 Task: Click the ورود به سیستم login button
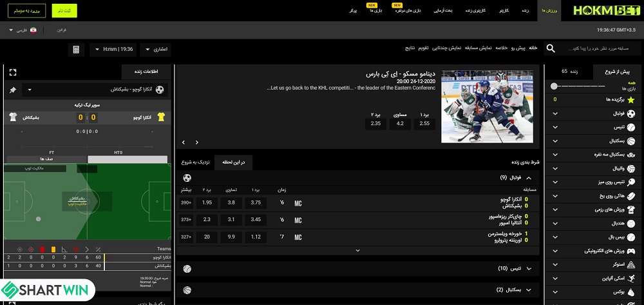pos(26,11)
